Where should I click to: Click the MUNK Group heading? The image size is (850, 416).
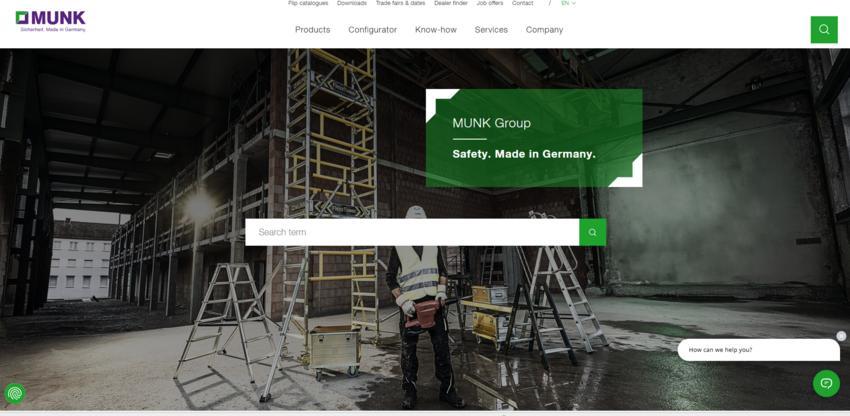coord(491,123)
